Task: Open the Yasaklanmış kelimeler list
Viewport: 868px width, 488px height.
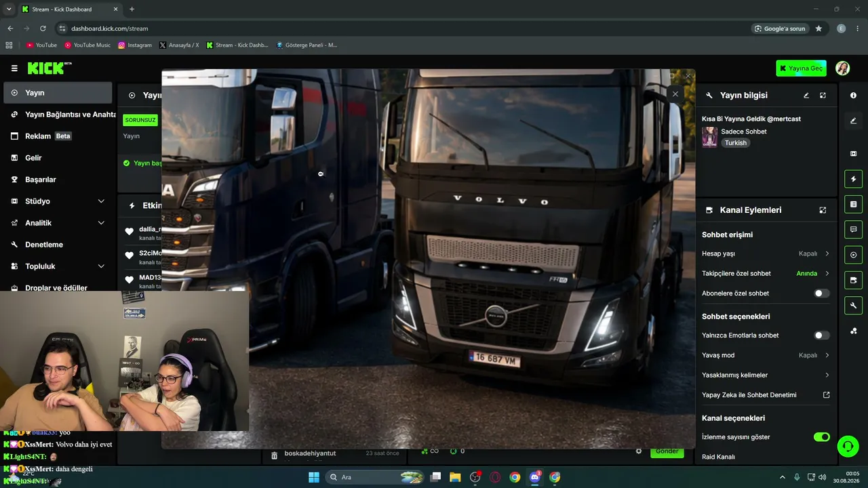Action: [766, 375]
